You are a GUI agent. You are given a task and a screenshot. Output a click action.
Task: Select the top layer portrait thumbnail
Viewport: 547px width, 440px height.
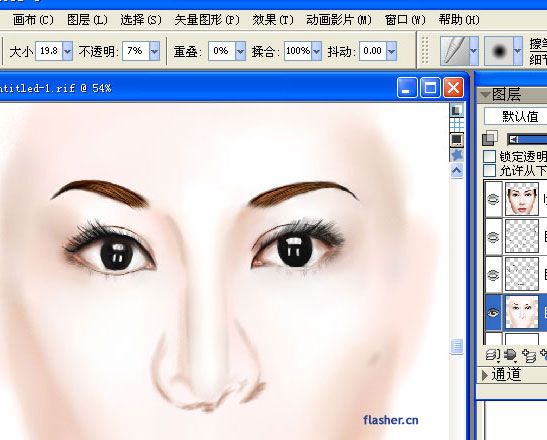coord(522,200)
